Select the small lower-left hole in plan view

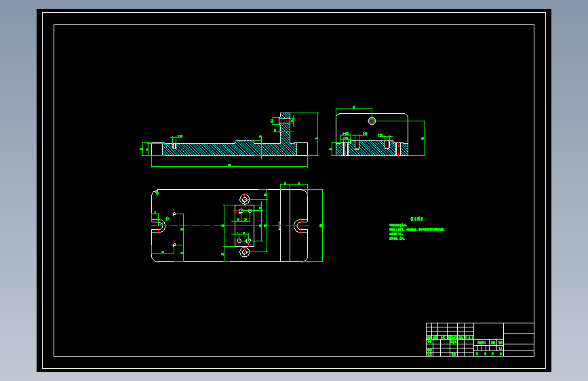pos(174,245)
